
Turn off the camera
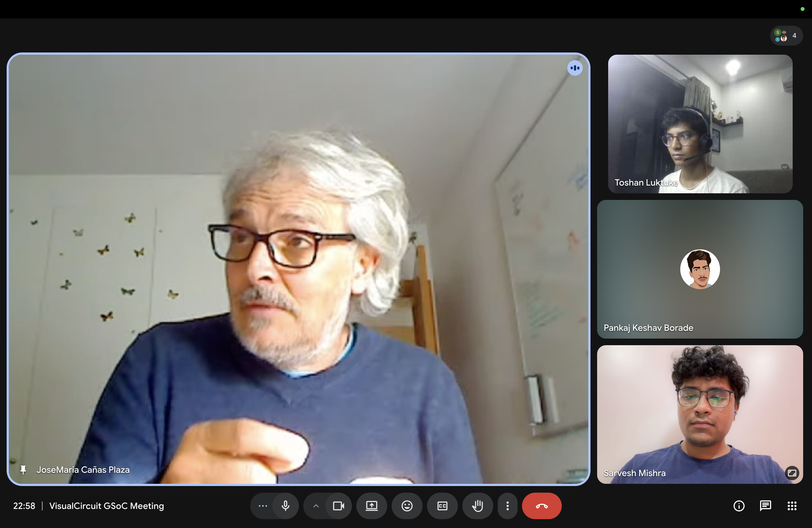click(x=338, y=505)
